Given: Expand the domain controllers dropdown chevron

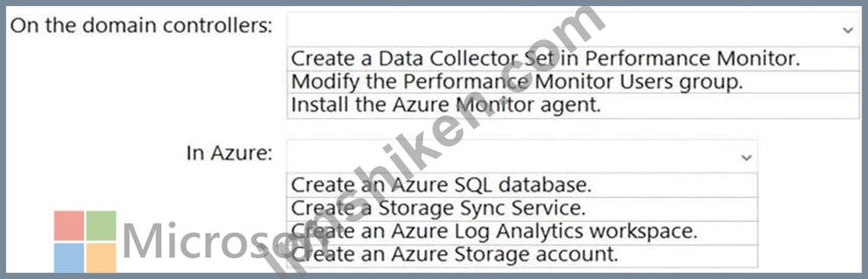Looking at the screenshot, I should (x=848, y=30).
